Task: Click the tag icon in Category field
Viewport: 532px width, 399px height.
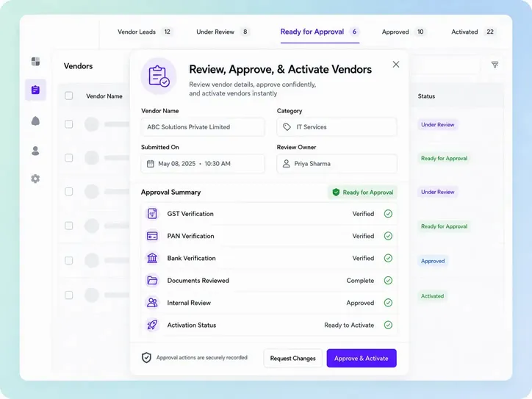Action: [287, 127]
